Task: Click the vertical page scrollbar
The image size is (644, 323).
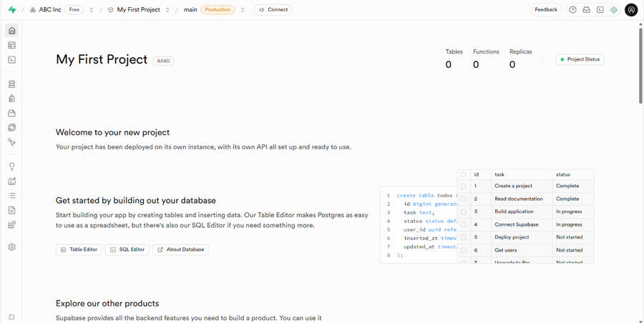Action: pyautogui.click(x=640, y=64)
